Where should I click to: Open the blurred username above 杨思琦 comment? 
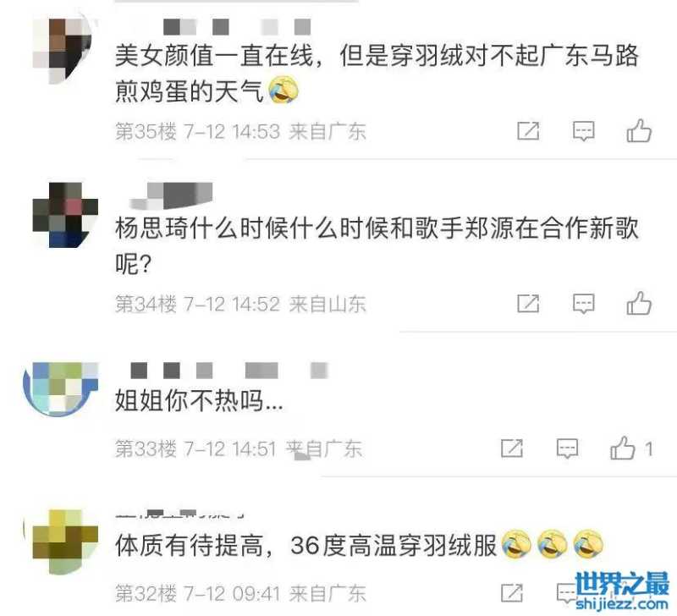coord(172,195)
